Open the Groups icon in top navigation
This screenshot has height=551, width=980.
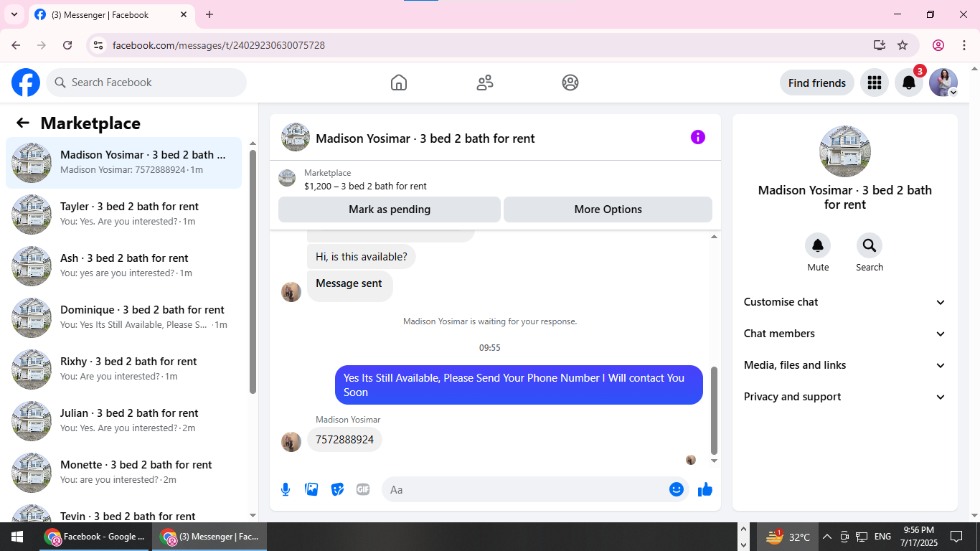570,83
